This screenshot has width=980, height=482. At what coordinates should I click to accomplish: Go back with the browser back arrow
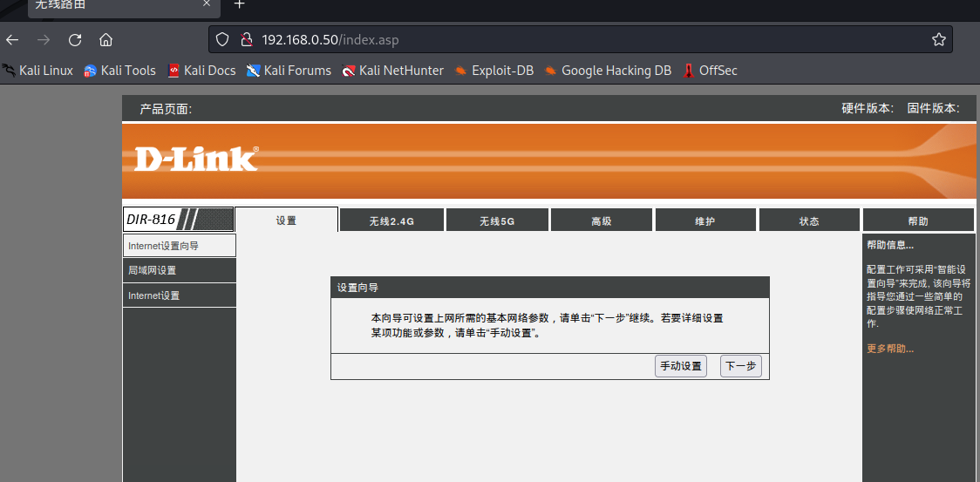point(12,40)
